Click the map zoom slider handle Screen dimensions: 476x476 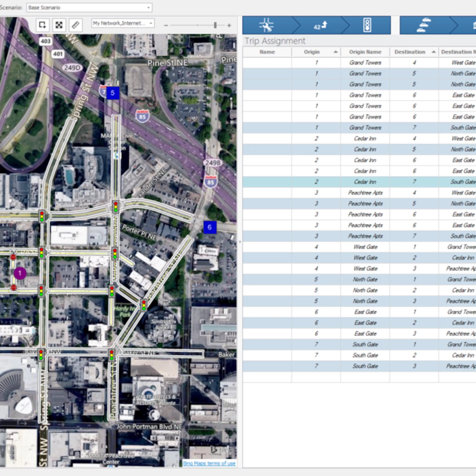point(215,25)
